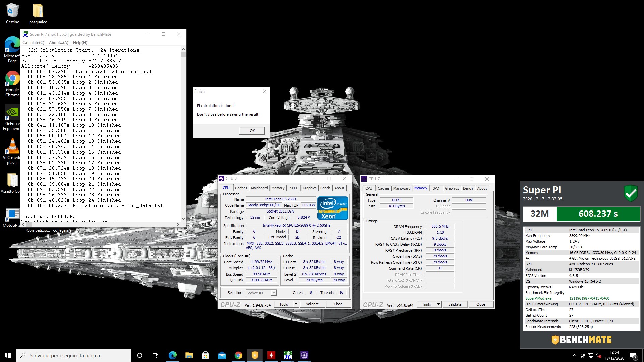The width and height of the screenshot is (644, 362).
Task: Click the Super PI vertical scrollbar down arrow
Action: (183, 219)
